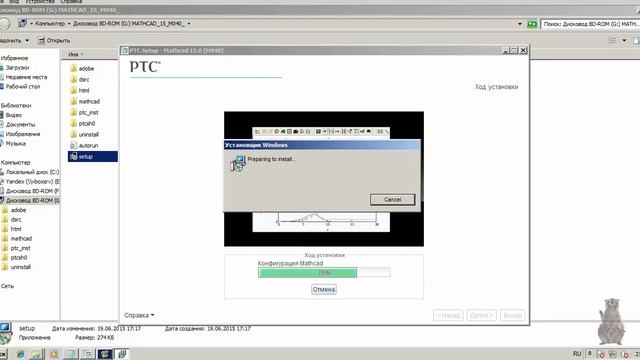Open the Музыка library
Image resolution: width=640 pixels, height=360 pixels.
16,144
